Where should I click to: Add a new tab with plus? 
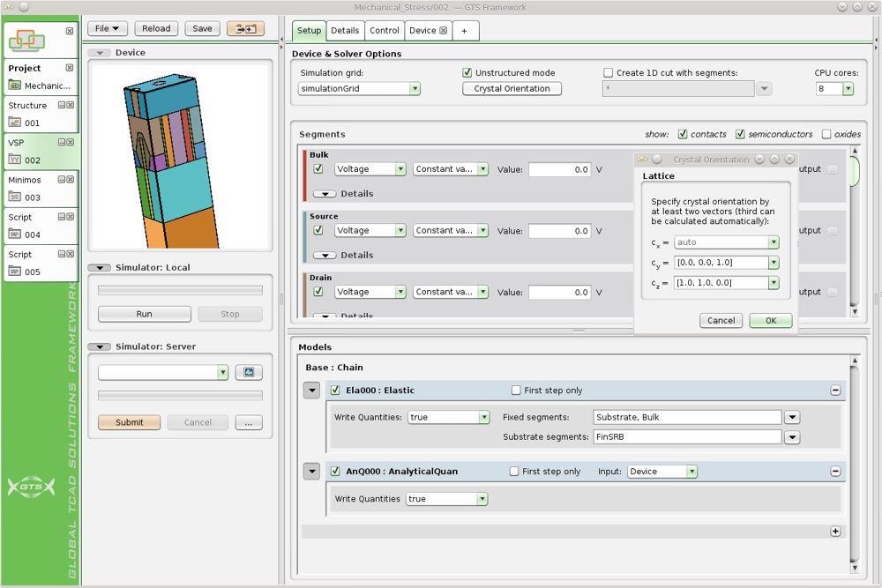(464, 30)
